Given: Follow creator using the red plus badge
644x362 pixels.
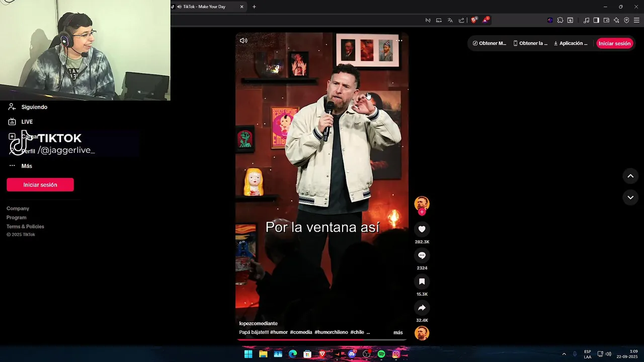Looking at the screenshot, I should pos(422,212).
